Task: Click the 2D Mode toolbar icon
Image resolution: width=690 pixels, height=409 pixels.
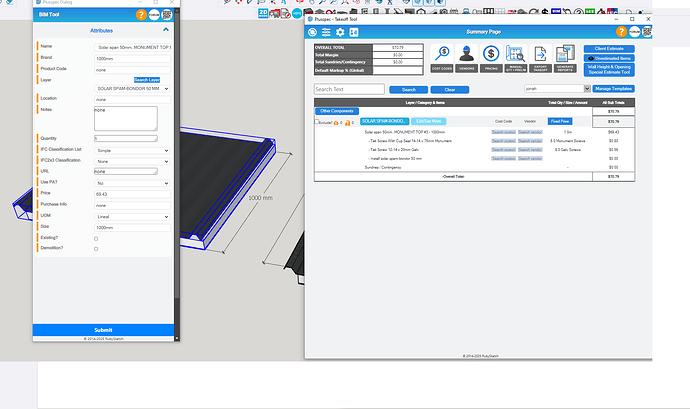Action: (x=263, y=13)
